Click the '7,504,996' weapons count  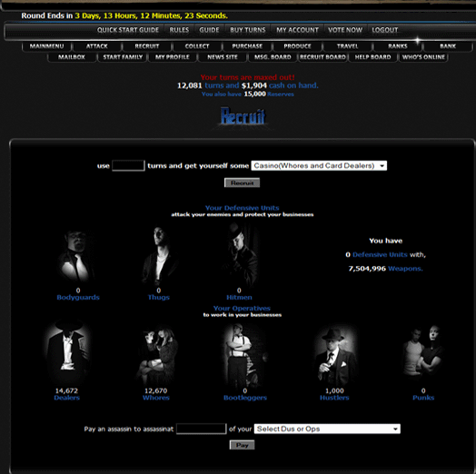tap(367, 269)
